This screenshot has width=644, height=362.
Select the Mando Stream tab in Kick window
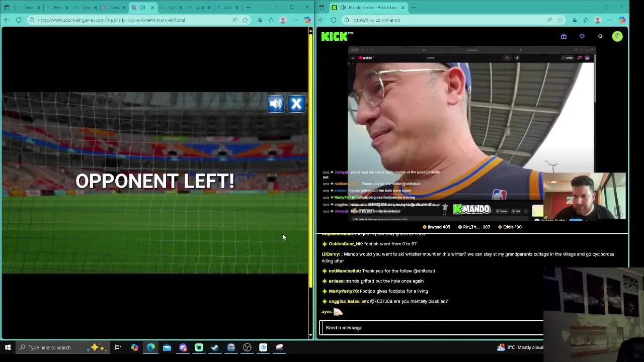(368, 8)
